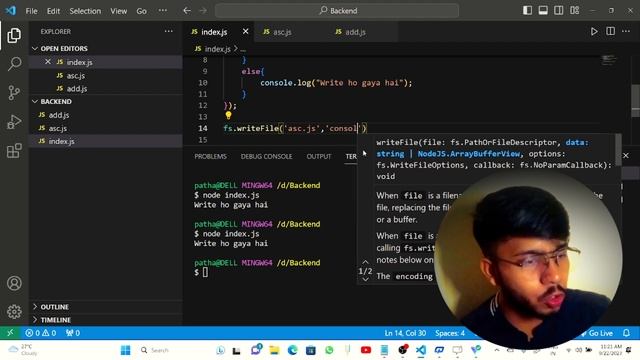The height and width of the screenshot is (360, 640).
Task: Open add.js from Open Editors list
Action: (77, 88)
